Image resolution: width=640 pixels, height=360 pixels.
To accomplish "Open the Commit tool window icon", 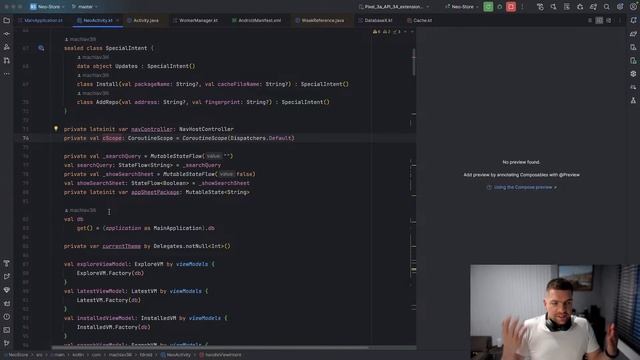I will pos(7,34).
